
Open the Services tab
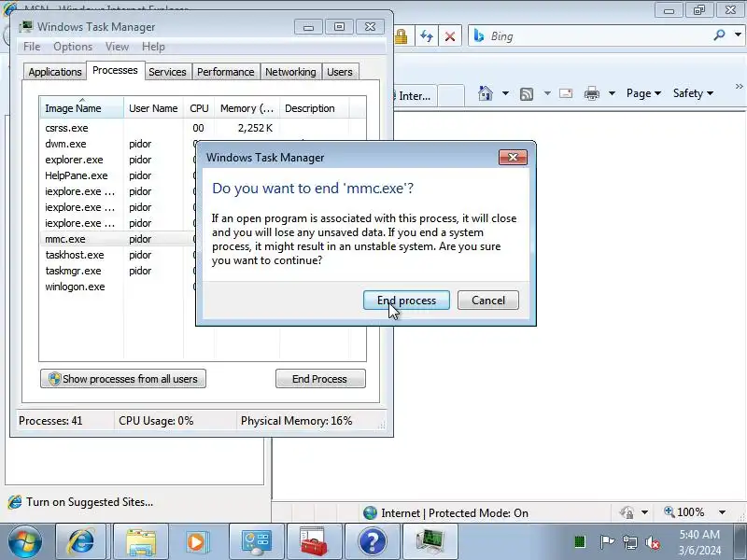(x=167, y=72)
